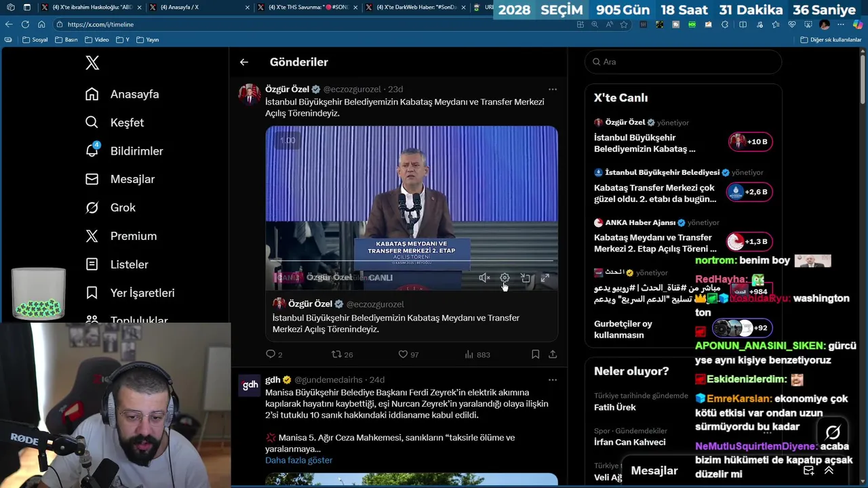This screenshot has width=868, height=488.
Task: Click the video progress bar
Action: pyautogui.click(x=412, y=261)
